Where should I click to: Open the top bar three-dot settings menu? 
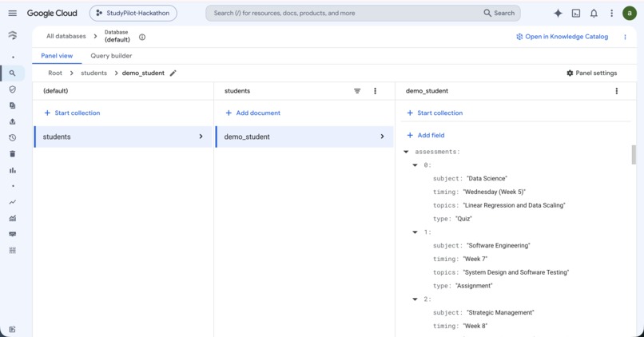point(611,13)
